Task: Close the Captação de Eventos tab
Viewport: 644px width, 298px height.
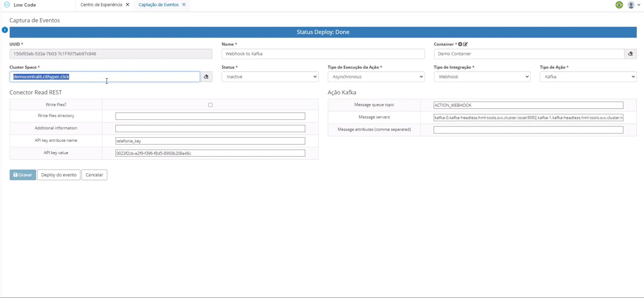Action: (x=184, y=5)
